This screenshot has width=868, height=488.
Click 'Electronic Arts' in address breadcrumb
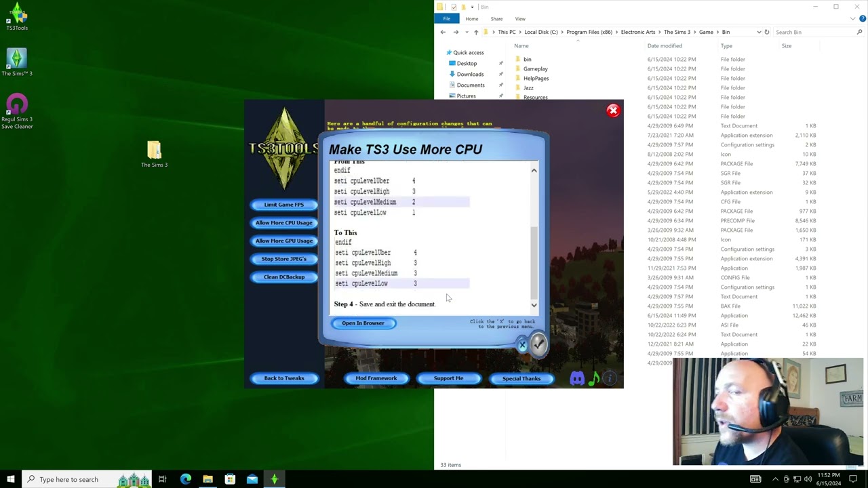pyautogui.click(x=637, y=32)
